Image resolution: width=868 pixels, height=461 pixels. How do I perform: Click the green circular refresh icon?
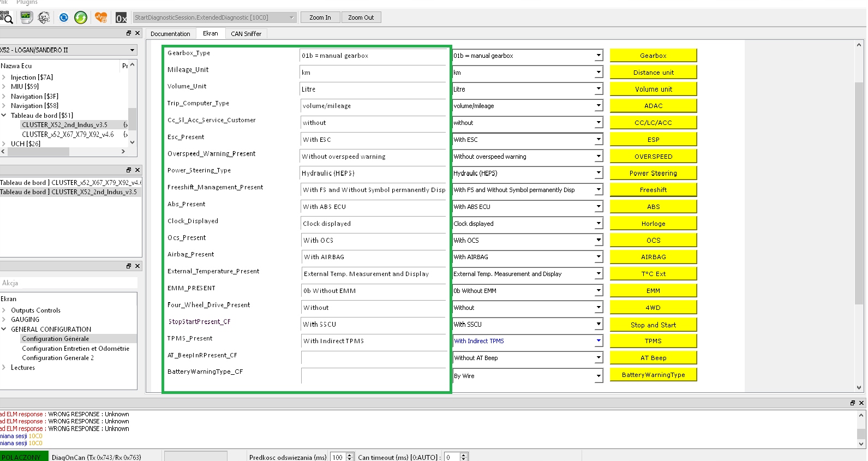[81, 17]
